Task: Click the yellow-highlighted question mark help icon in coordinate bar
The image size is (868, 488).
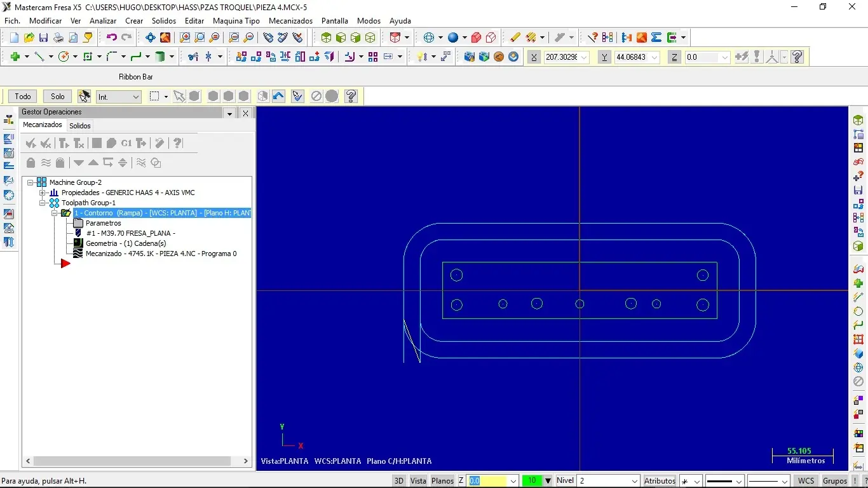Action: click(x=797, y=57)
